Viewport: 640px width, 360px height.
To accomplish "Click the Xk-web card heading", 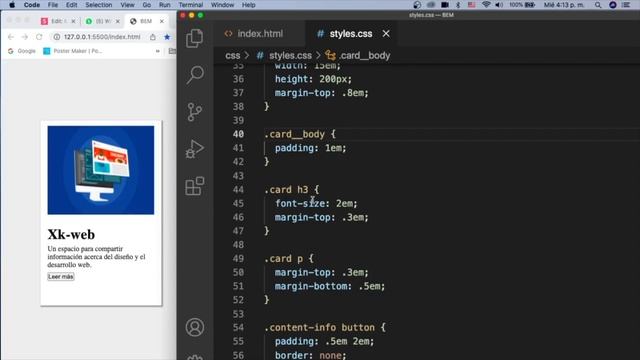I will coord(71,234).
